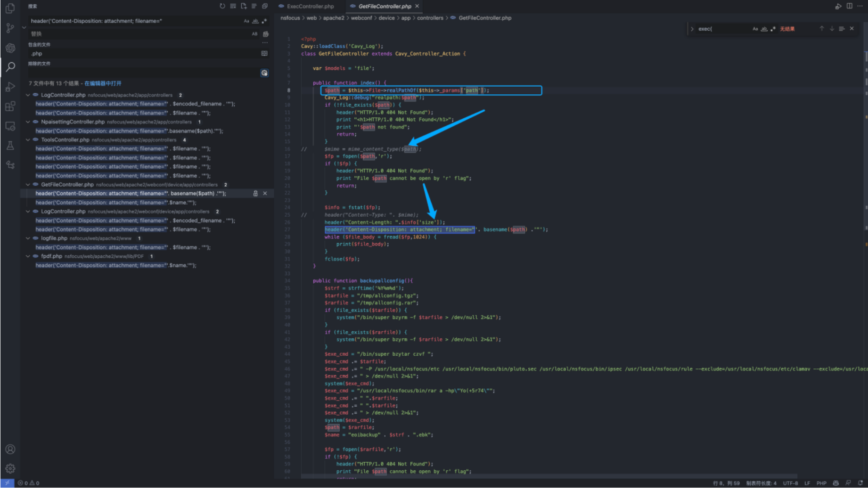
Task: Toggle whole word match in editor find widget
Action: click(x=764, y=29)
